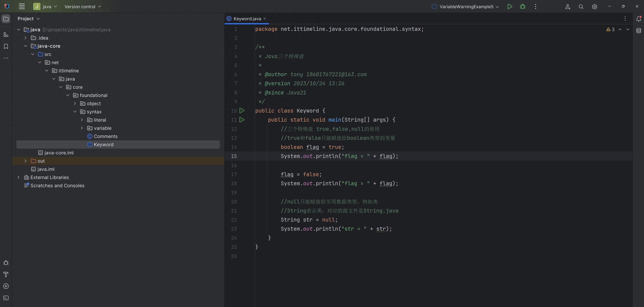Screen dimensions: 644x307
Task: Open Project view mode dropdown
Action: click(29, 19)
